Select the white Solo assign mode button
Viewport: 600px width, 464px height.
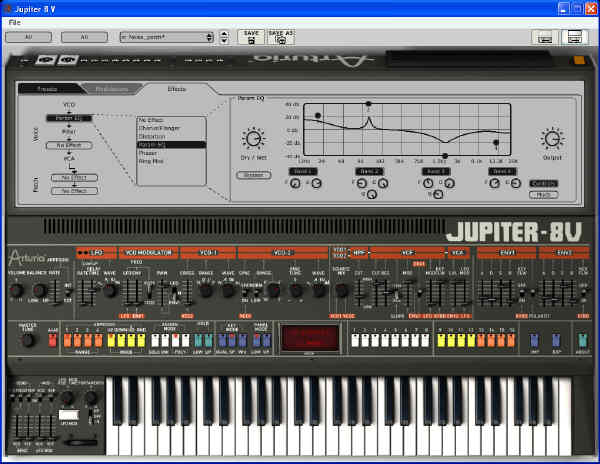tap(155, 340)
